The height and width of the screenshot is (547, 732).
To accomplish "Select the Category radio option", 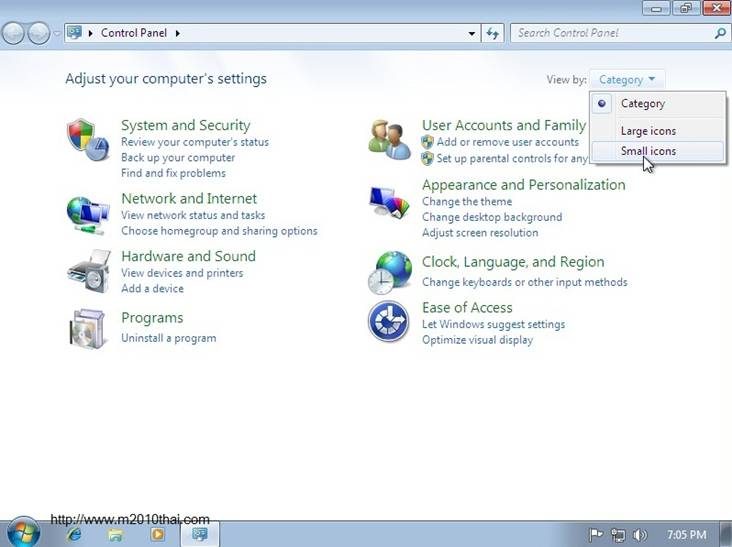I will 658,104.
